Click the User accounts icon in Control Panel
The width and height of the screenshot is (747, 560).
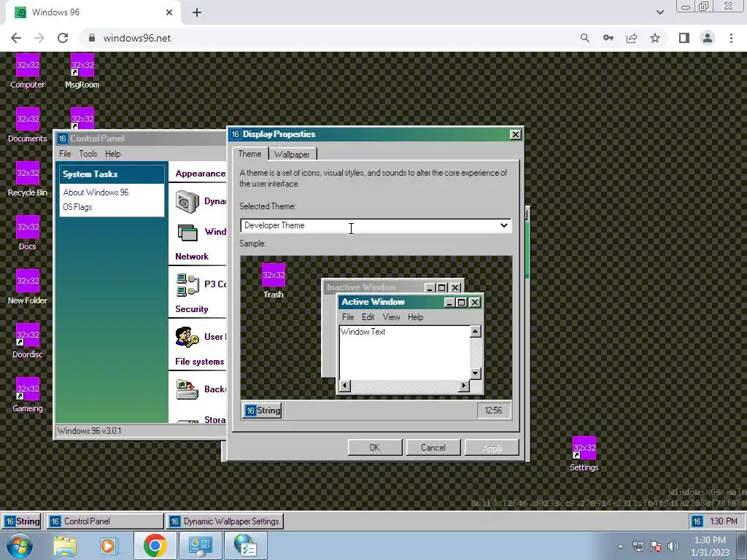pyautogui.click(x=187, y=337)
